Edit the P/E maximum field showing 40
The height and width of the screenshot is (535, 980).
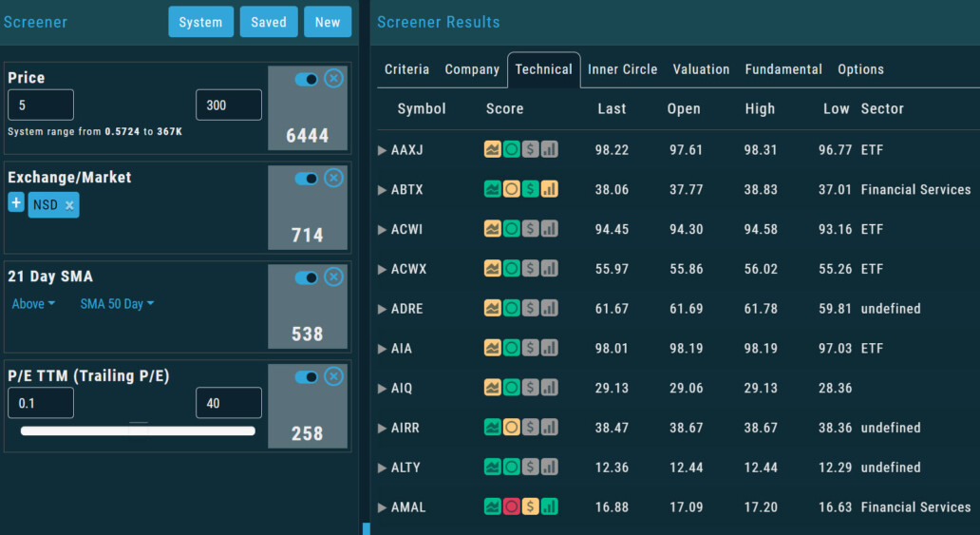(x=229, y=403)
